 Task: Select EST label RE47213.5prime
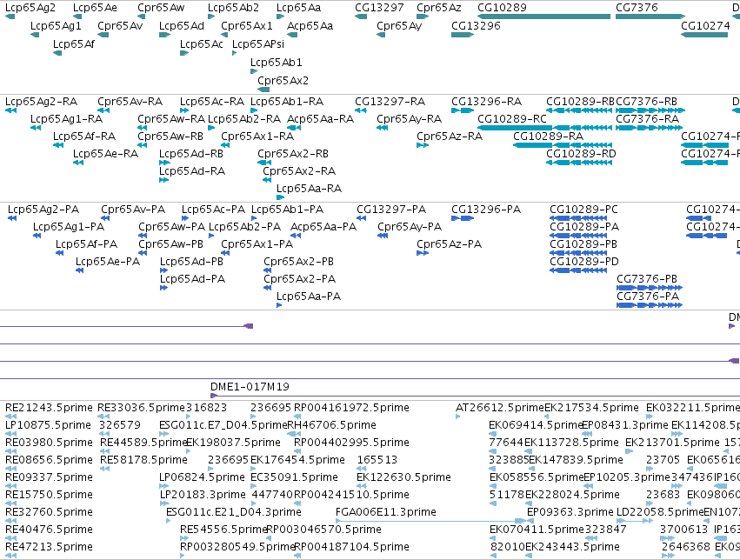[49, 547]
